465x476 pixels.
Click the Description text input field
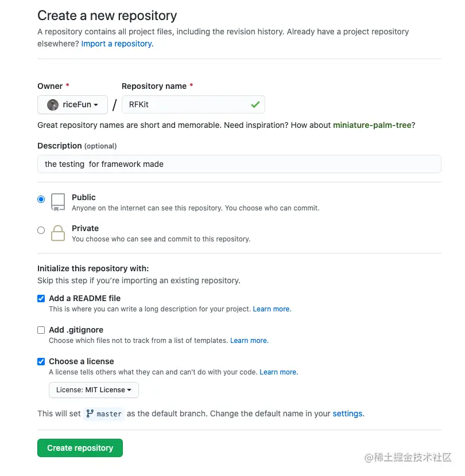tap(239, 164)
